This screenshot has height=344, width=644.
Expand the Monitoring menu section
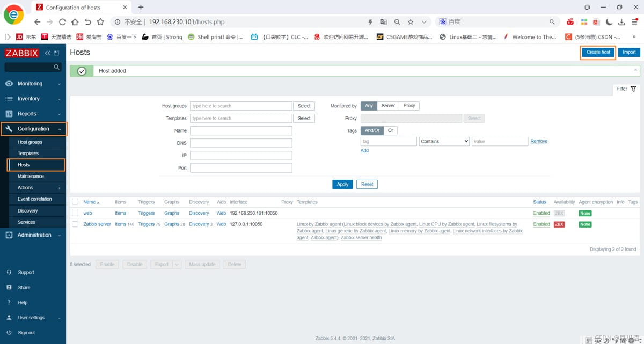[x=33, y=84]
